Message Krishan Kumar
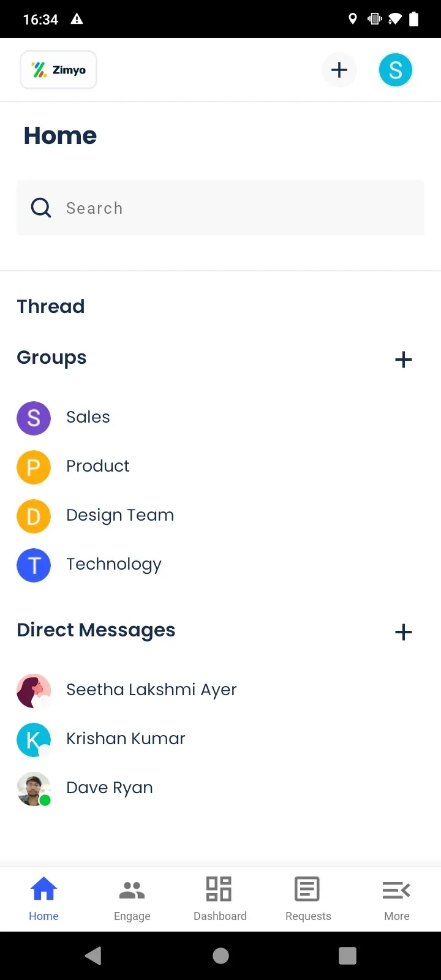This screenshot has width=441, height=980. pos(126,739)
